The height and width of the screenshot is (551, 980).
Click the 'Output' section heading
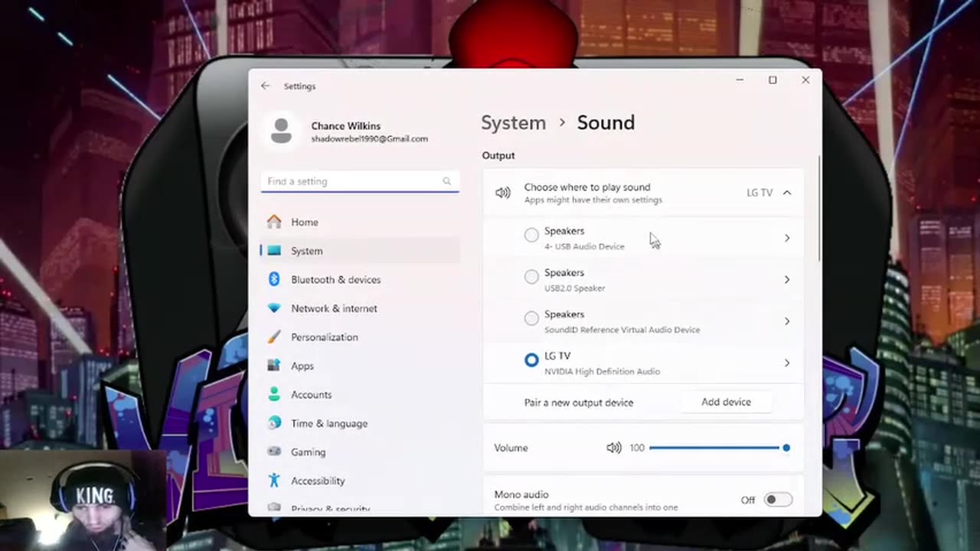(x=498, y=155)
